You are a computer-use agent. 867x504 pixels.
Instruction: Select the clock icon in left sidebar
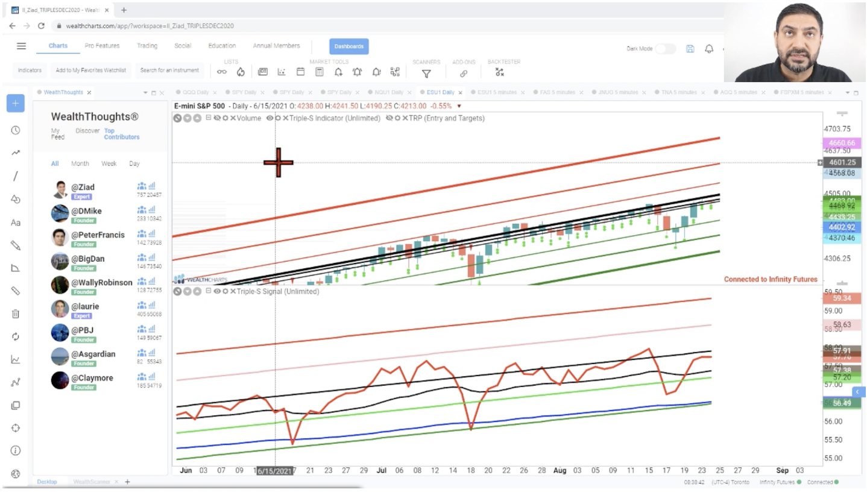pos(16,130)
